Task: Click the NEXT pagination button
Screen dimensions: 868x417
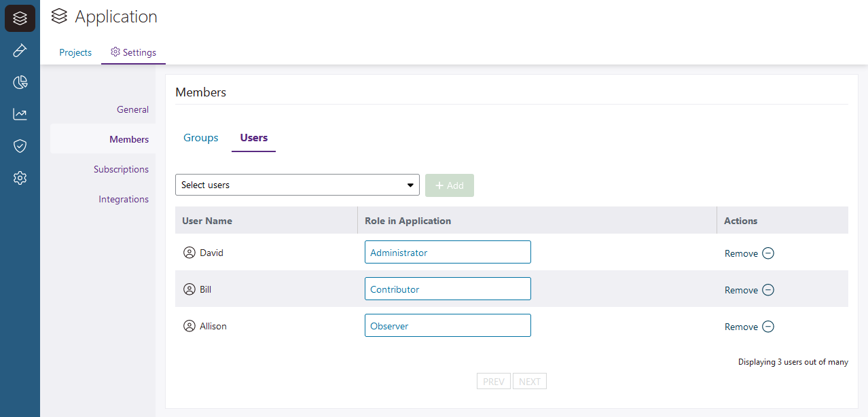Action: 529,382
